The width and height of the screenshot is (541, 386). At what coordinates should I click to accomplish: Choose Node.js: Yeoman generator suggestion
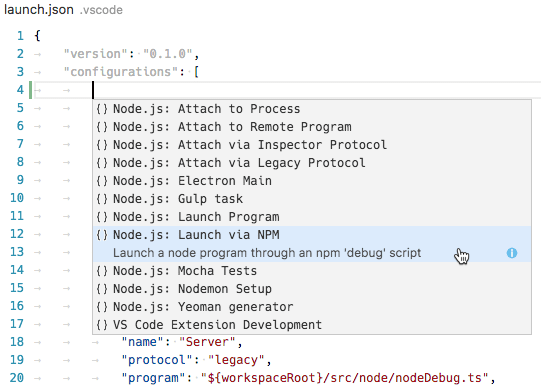pyautogui.click(x=312, y=307)
